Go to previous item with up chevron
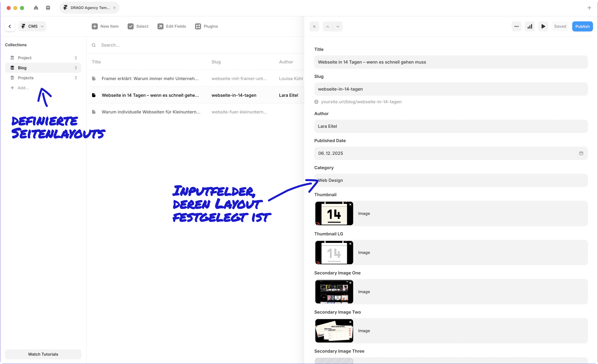The image size is (598, 364). pos(327,26)
